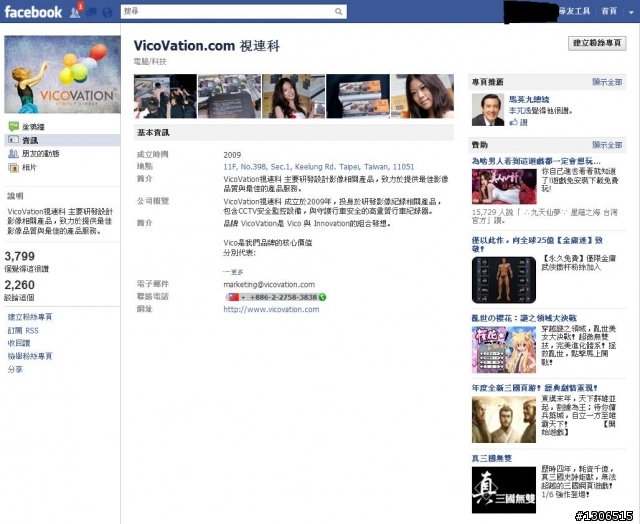Click the Three Kingdoms warriors ad image

pos(504,420)
